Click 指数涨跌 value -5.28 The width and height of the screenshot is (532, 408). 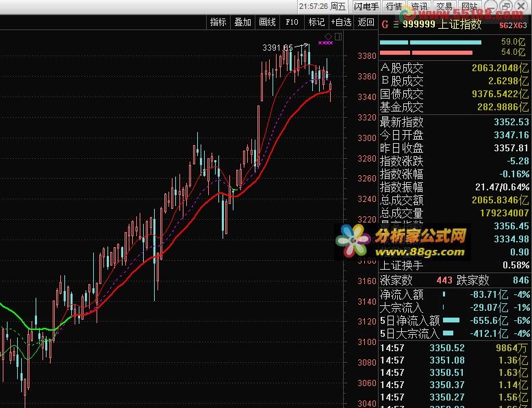518,161
